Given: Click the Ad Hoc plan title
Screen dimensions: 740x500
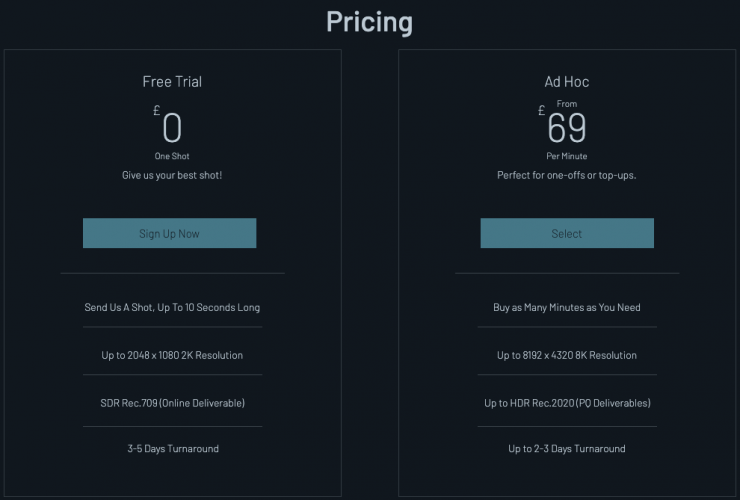Looking at the screenshot, I should 566,82.
